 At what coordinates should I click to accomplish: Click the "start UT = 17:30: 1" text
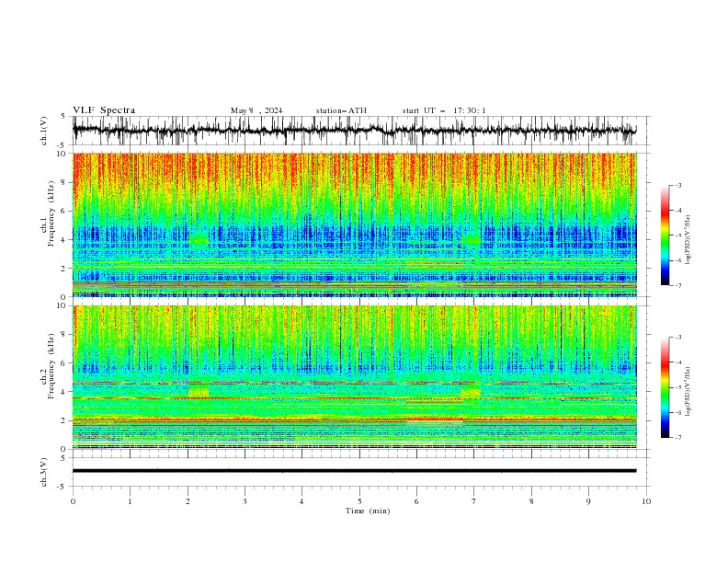click(x=444, y=110)
